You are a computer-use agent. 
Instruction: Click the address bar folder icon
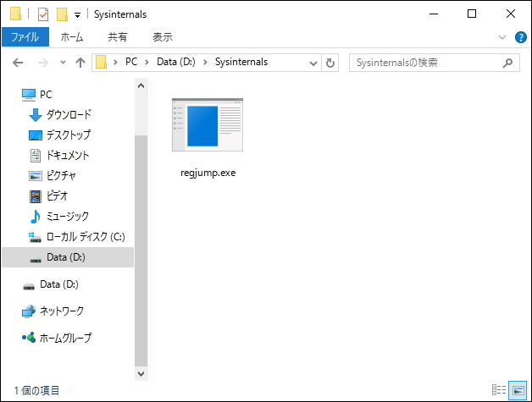(101, 63)
